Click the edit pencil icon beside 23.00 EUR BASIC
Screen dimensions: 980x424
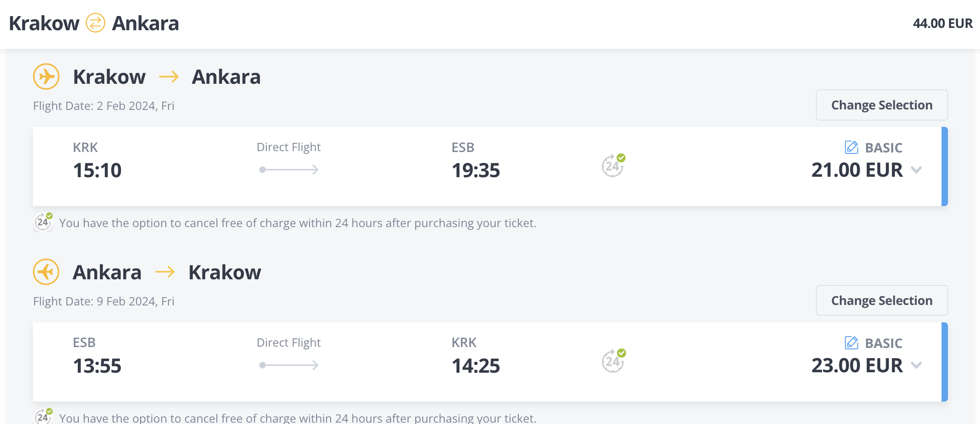851,343
